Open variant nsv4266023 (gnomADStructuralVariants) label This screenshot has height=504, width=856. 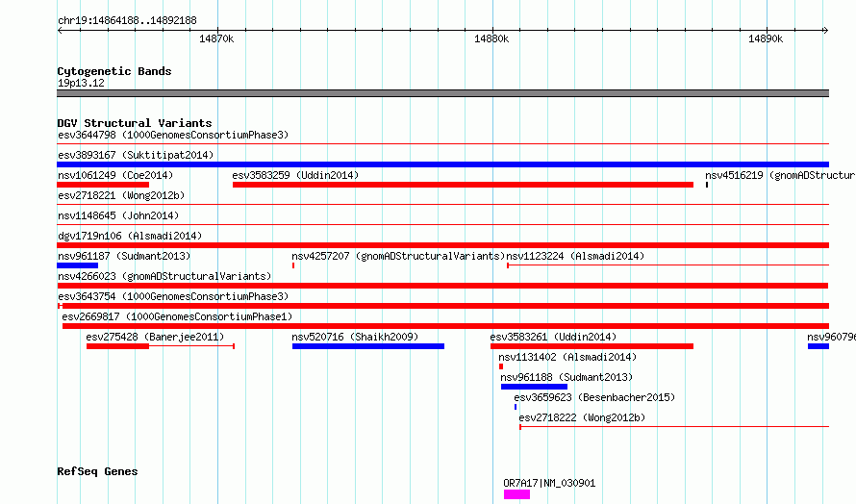point(164,276)
